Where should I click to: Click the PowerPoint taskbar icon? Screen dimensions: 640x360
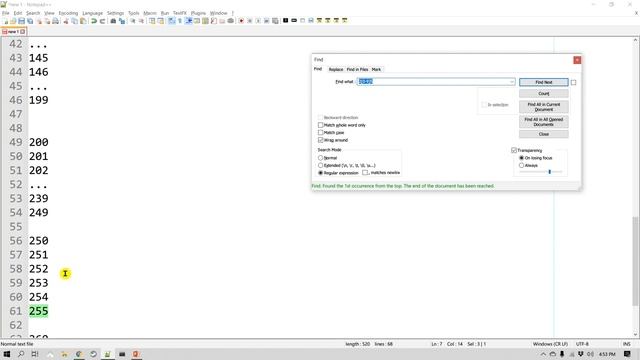tap(136, 354)
